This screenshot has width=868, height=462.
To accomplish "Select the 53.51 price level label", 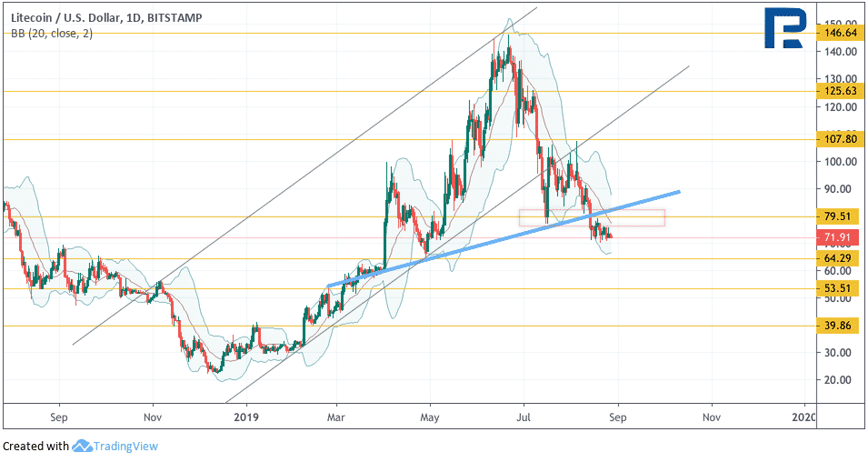I will pos(838,288).
